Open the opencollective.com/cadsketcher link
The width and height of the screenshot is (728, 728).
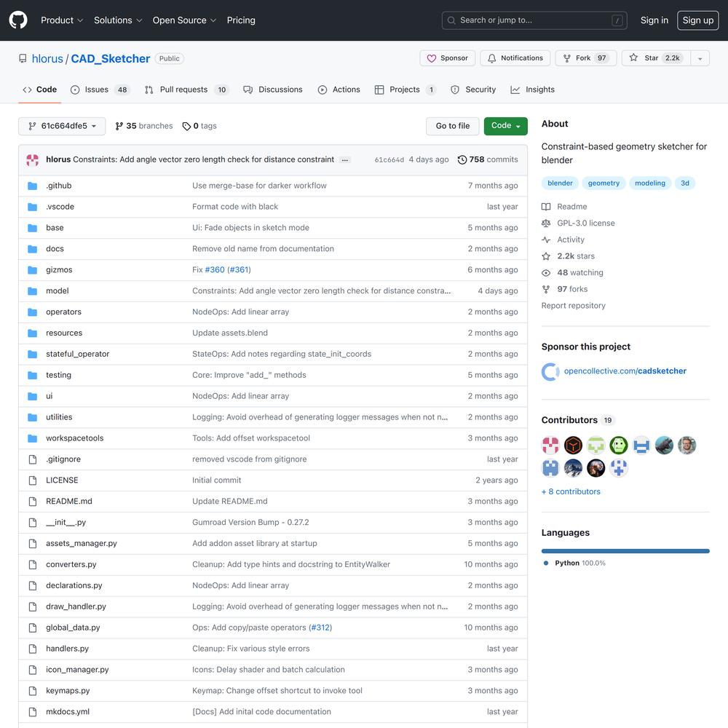pos(625,371)
